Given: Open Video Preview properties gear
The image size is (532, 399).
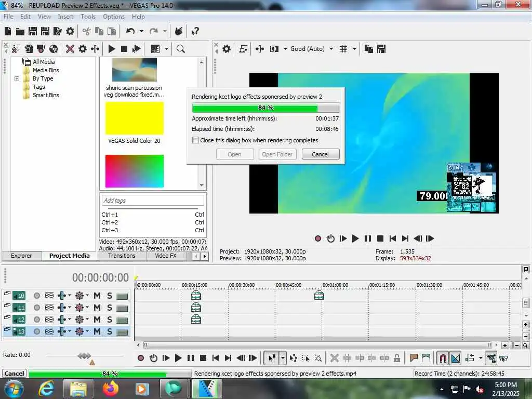Looking at the screenshot, I should (x=227, y=49).
